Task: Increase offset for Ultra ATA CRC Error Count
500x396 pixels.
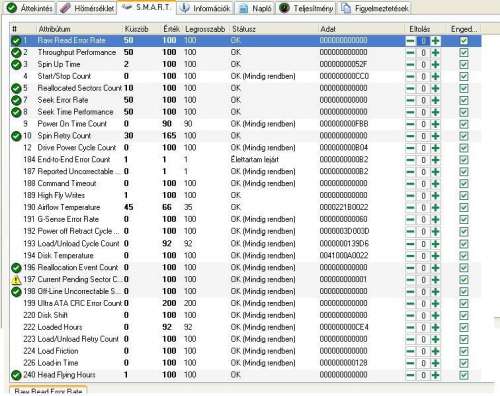Action: click(x=435, y=303)
